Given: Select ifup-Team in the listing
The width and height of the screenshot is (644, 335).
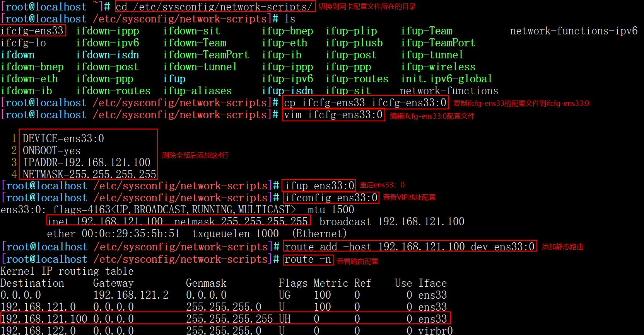Looking at the screenshot, I should point(427,31).
